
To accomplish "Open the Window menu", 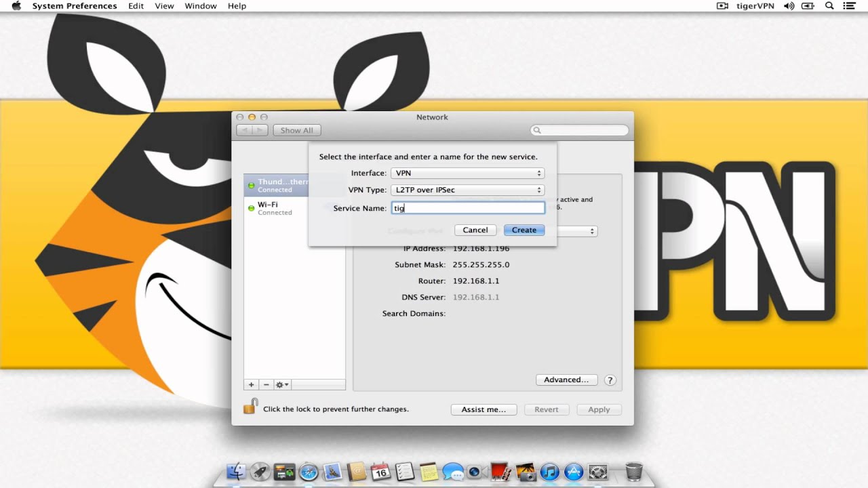I will pyautogui.click(x=201, y=6).
